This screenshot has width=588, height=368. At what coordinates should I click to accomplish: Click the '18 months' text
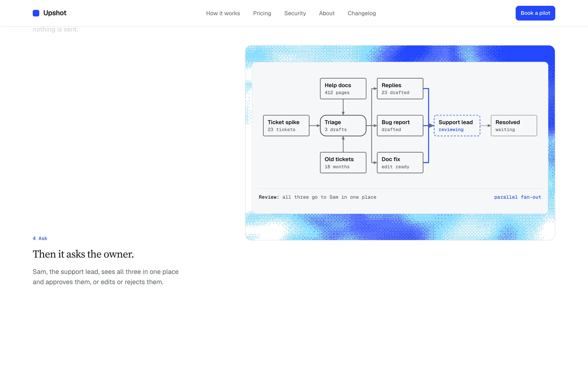[x=337, y=167]
